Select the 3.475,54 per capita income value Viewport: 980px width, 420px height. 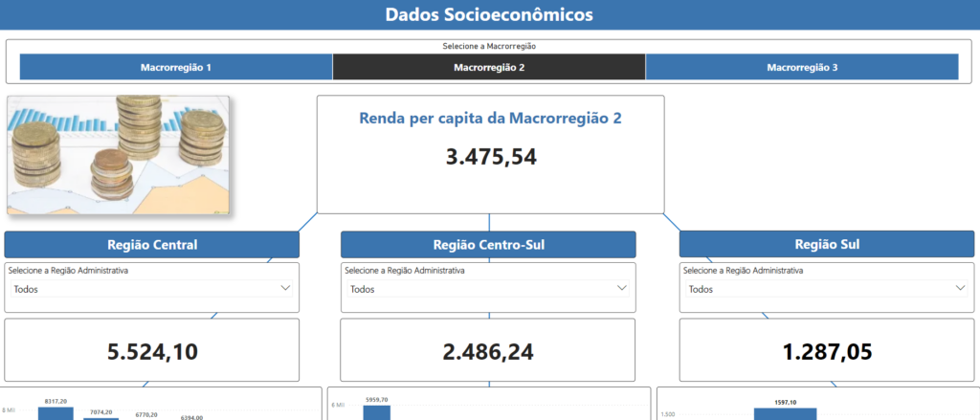(x=491, y=157)
